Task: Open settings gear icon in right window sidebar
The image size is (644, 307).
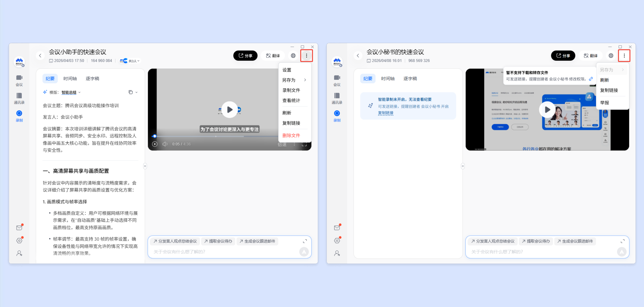Action: [x=337, y=241]
